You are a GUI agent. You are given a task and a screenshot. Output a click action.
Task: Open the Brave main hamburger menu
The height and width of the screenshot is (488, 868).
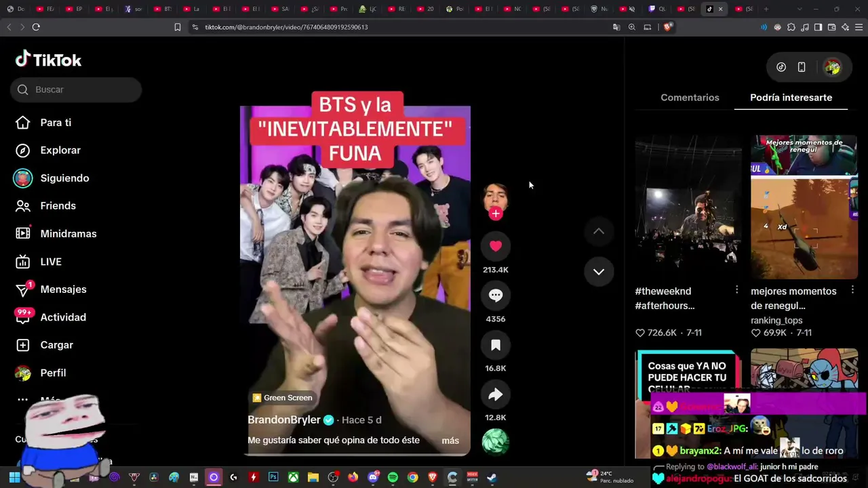pyautogui.click(x=859, y=27)
